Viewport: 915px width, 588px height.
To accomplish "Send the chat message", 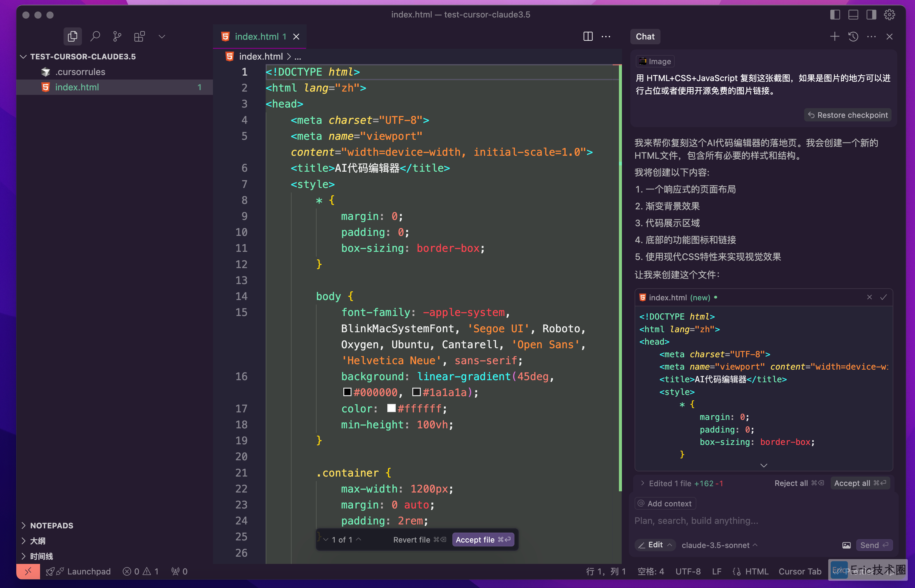I will point(874,545).
